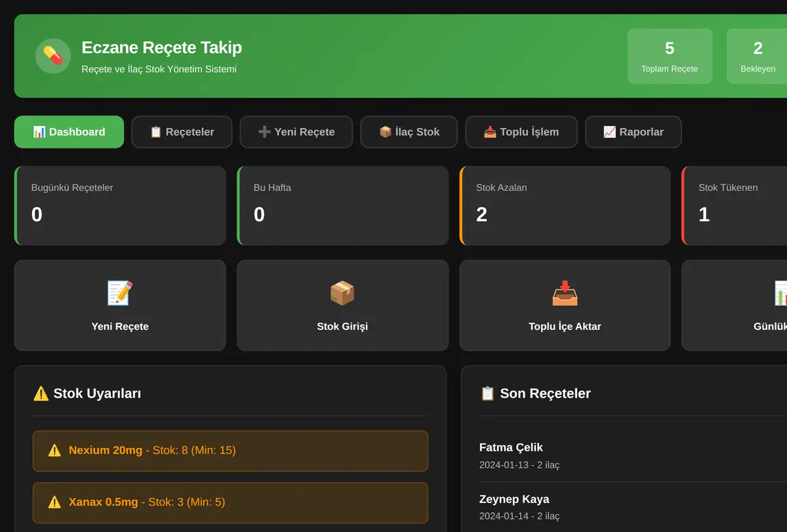Select the Toplu İşlem tab
The image size is (787, 532).
pos(521,132)
